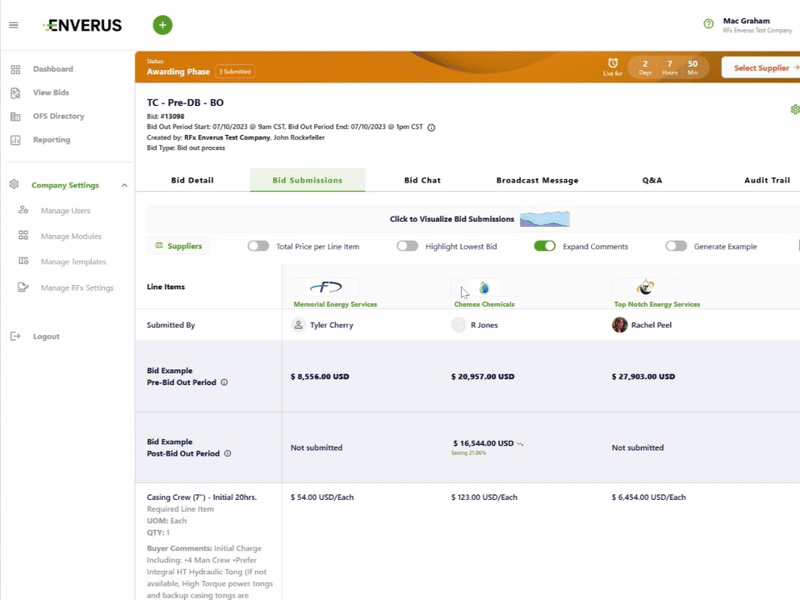Open Manage Templates settings
The height and width of the screenshot is (600, 800).
click(x=73, y=261)
